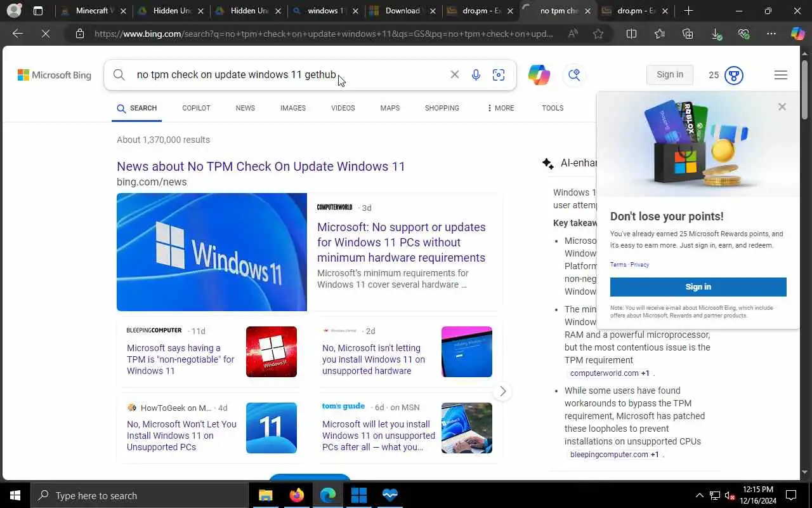
Task: Open Bing chat search bubble icon
Action: 574,75
